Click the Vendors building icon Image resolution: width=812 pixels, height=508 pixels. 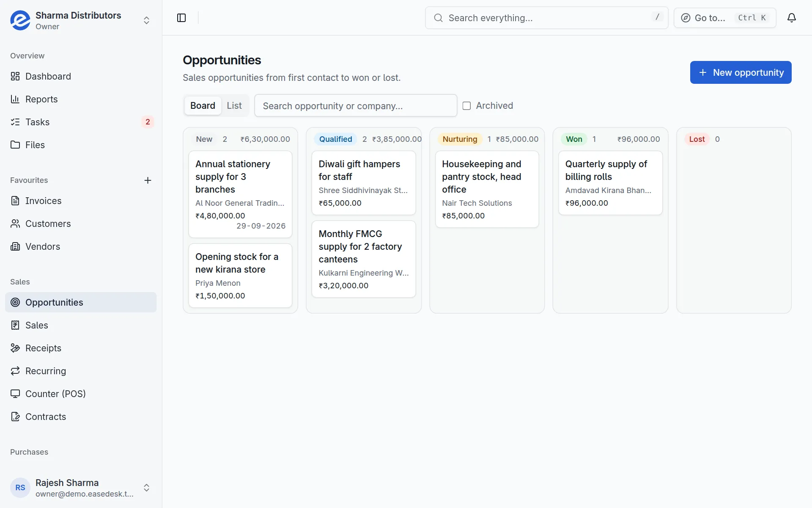point(15,246)
